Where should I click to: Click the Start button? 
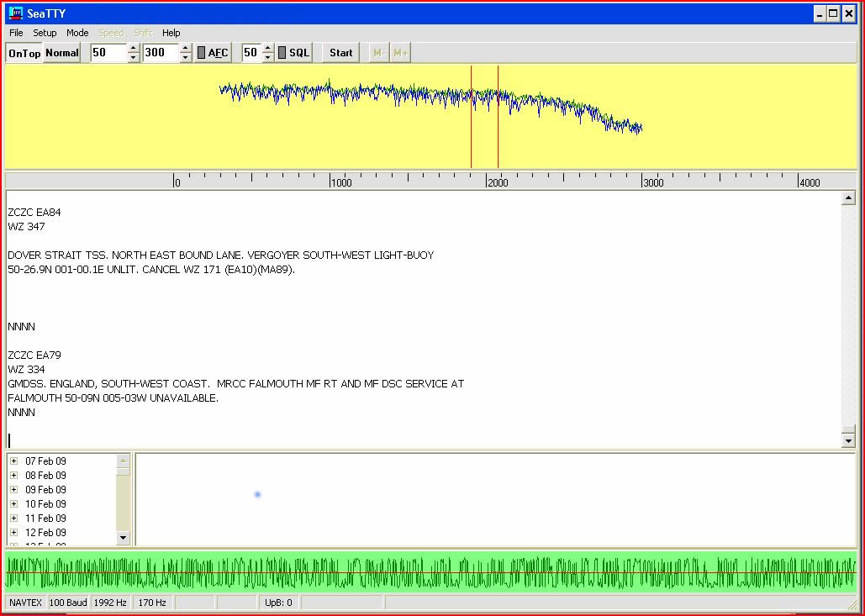(x=341, y=53)
